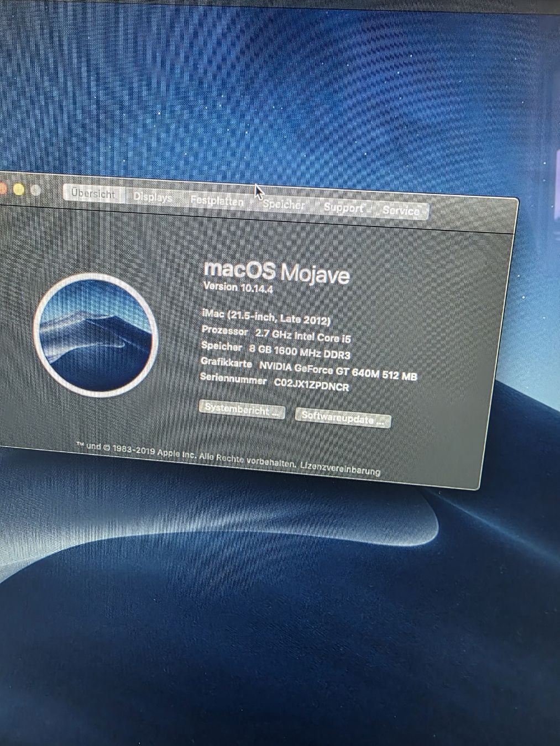Open the Displays tab
This screenshot has width=560, height=746.
point(153,197)
